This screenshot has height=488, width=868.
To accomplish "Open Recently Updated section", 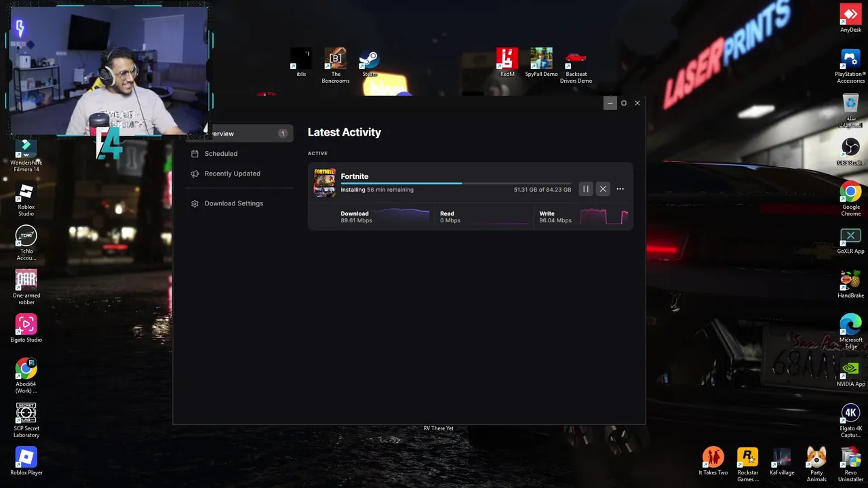I will (239, 174).
